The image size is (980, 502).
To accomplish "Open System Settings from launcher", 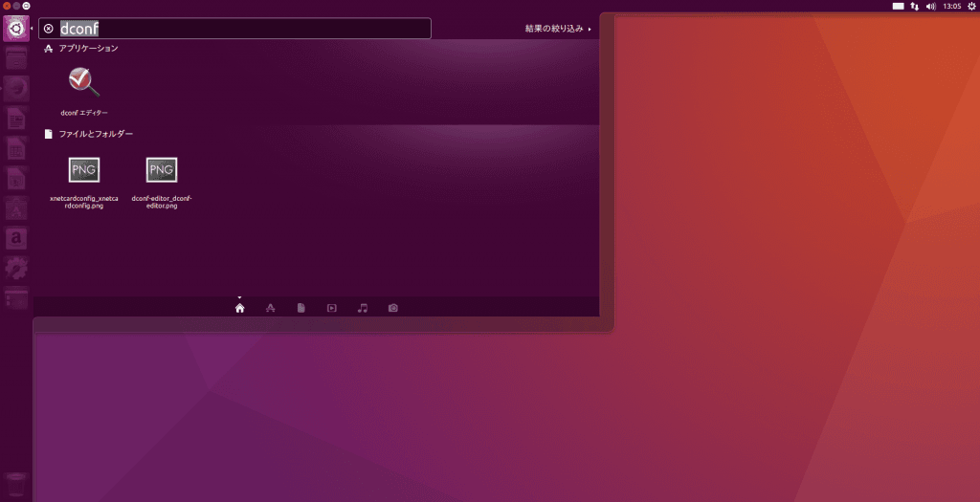I will click(x=16, y=269).
